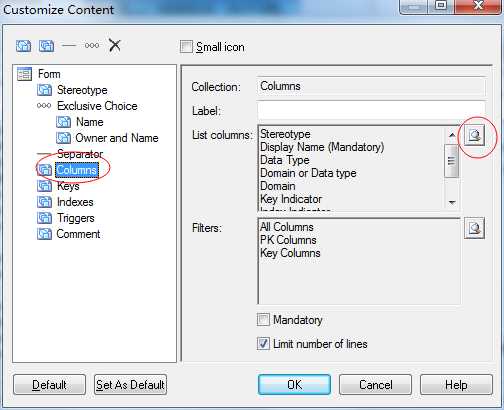Select PK Columns filter
The width and height of the screenshot is (504, 410).
tap(288, 240)
